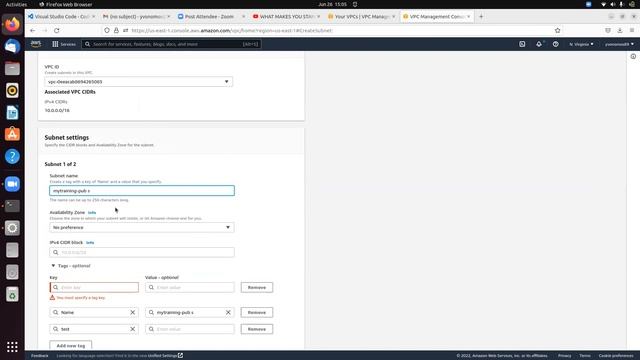Open the info panel icon at right edge
The height and width of the screenshot is (360, 640).
(x=633, y=56)
